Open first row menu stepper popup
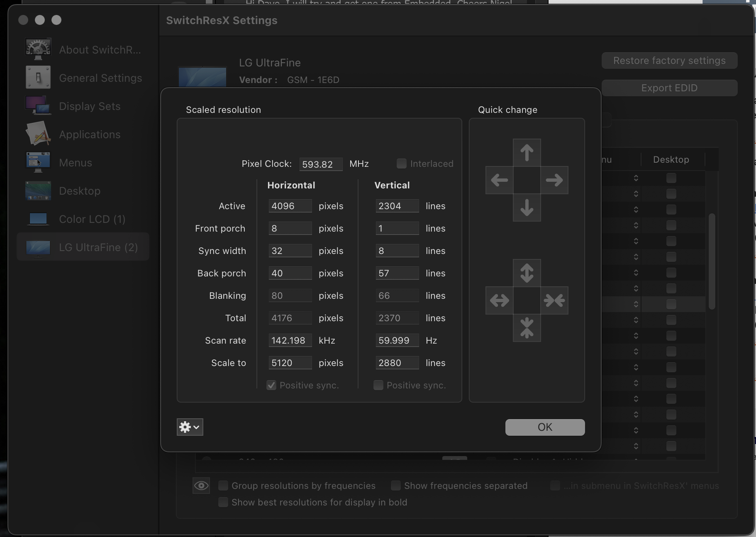This screenshot has height=537, width=756. [x=636, y=178]
